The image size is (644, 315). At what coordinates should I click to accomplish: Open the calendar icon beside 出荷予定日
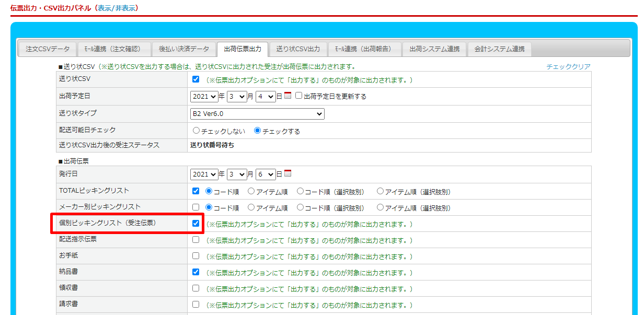click(x=287, y=96)
